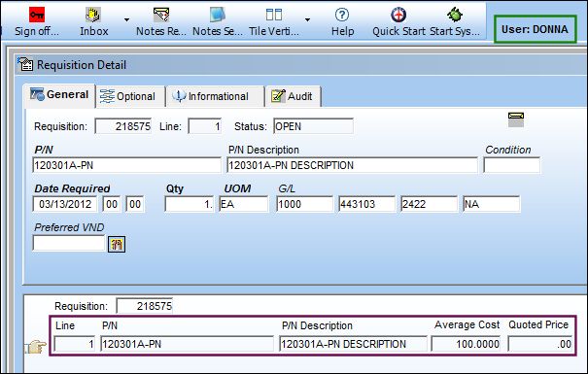The image size is (588, 374).
Task: Click the Average Cost cell 100.0000
Action: [466, 344]
